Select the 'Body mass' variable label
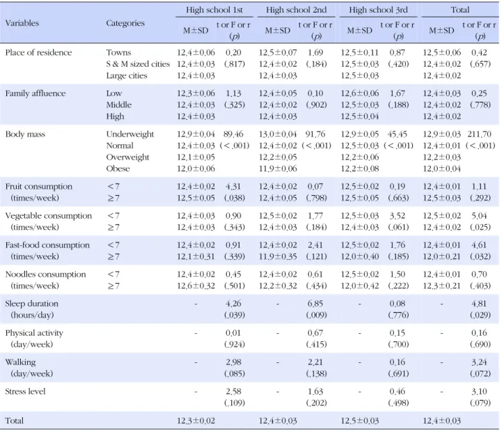 pos(25,134)
